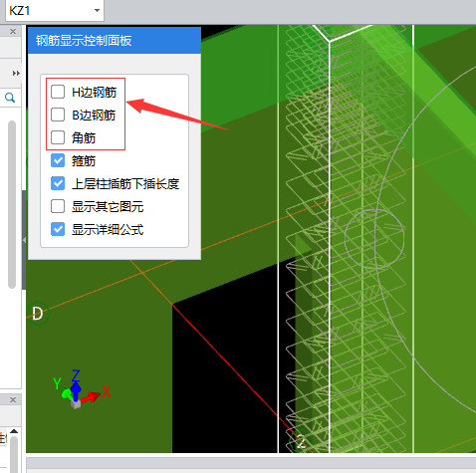Check the 角筋 option
This screenshot has width=476, height=473.
[58, 137]
